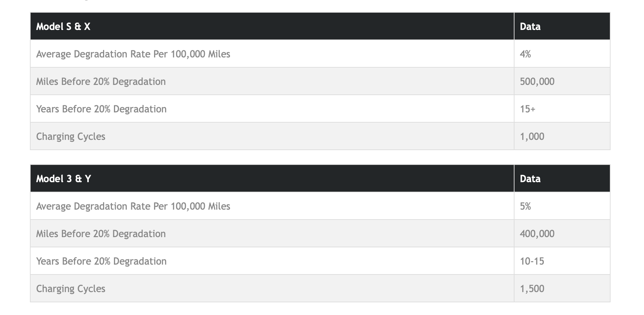Image resolution: width=644 pixels, height=315 pixels.
Task: Click the "Model 3 & Y" table header
Action: [64, 179]
